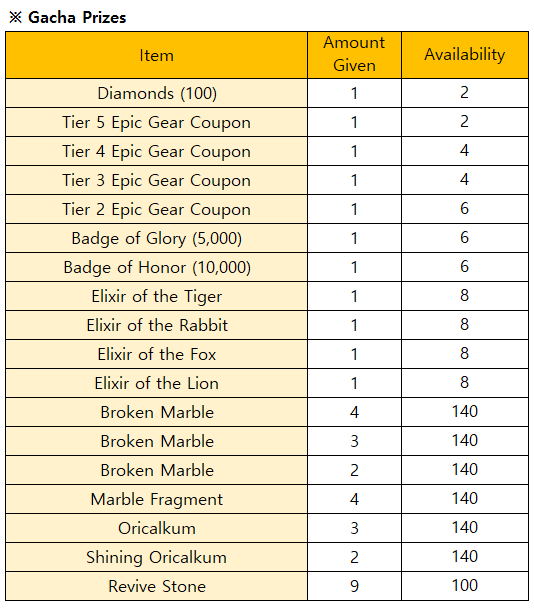Select the Elixir of the Fox cell
This screenshot has width=534, height=611.
[x=156, y=354]
